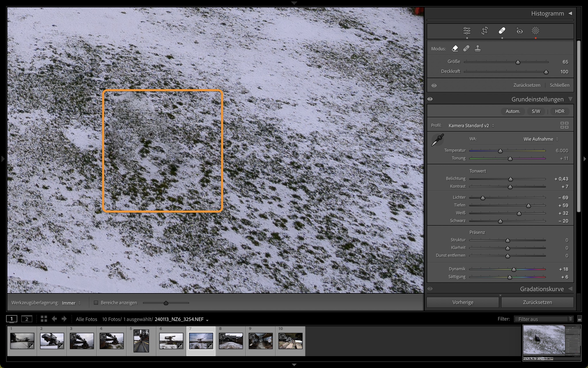Open the Red eye correction tool
This screenshot has width=588, height=368.
pos(519,31)
